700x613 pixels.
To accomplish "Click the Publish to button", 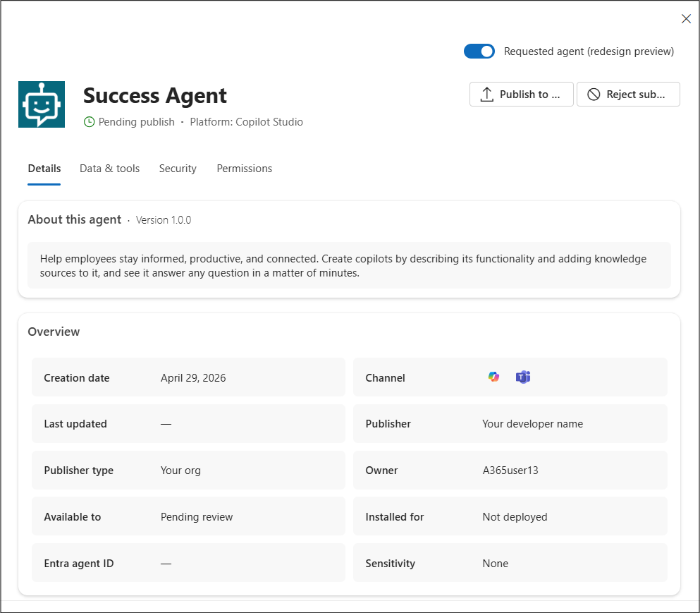I will (522, 95).
